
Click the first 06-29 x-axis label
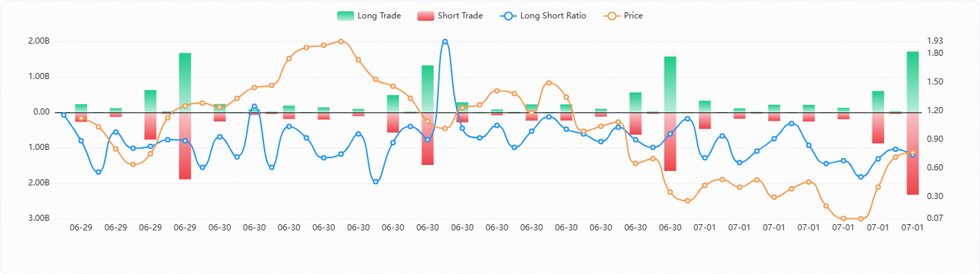click(81, 228)
